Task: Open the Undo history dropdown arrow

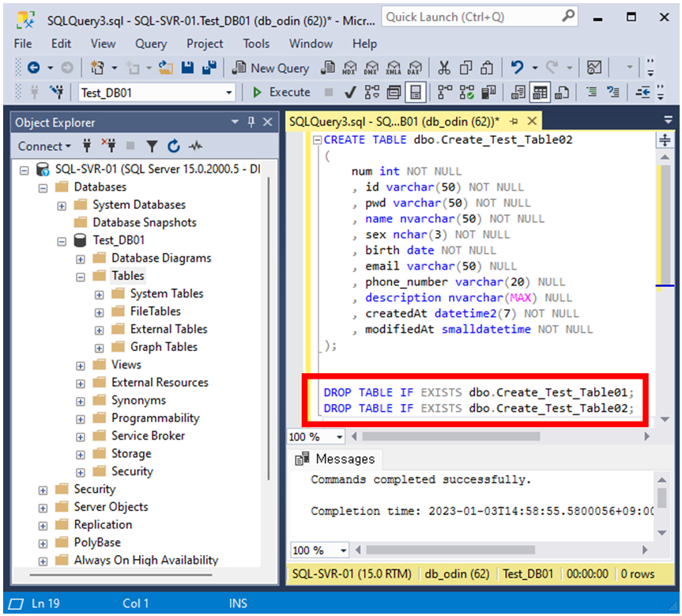Action: pos(535,68)
